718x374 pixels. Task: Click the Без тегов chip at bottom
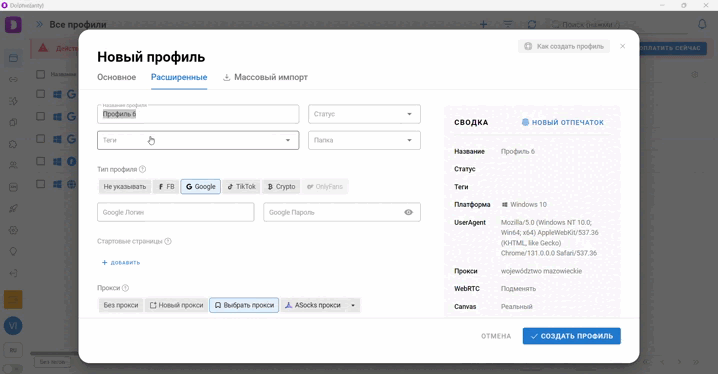52,362
